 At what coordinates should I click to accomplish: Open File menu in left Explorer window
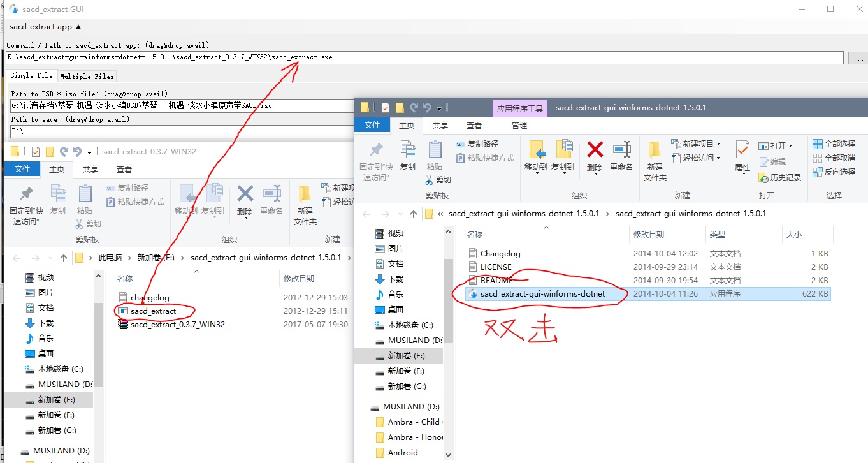click(x=22, y=169)
